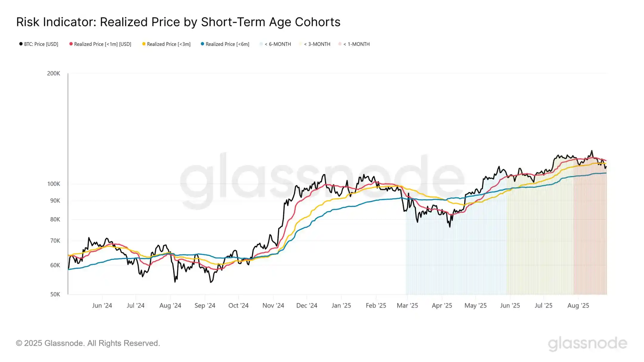Click the black BTC price legend dot
Image resolution: width=644 pixels, height=362 pixels.
tap(21, 44)
